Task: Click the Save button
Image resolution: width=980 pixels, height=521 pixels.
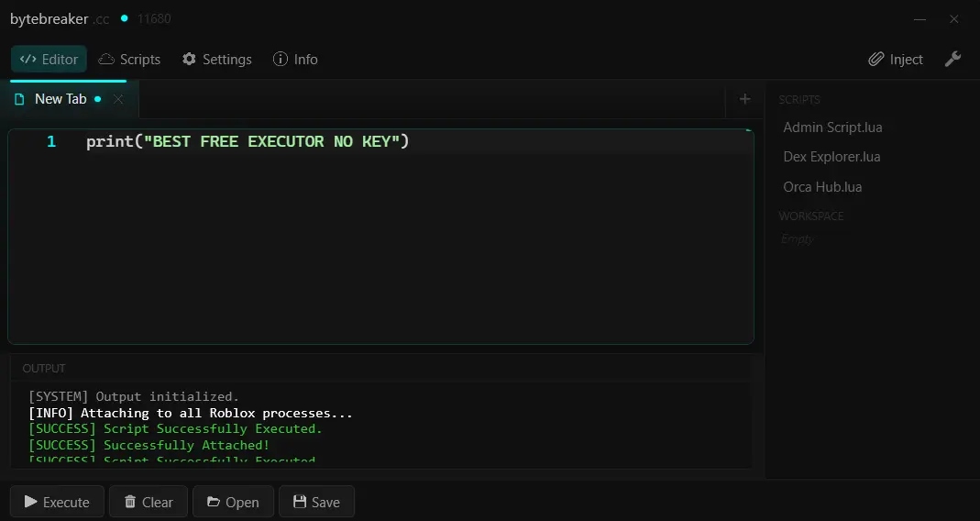Action: (x=316, y=502)
